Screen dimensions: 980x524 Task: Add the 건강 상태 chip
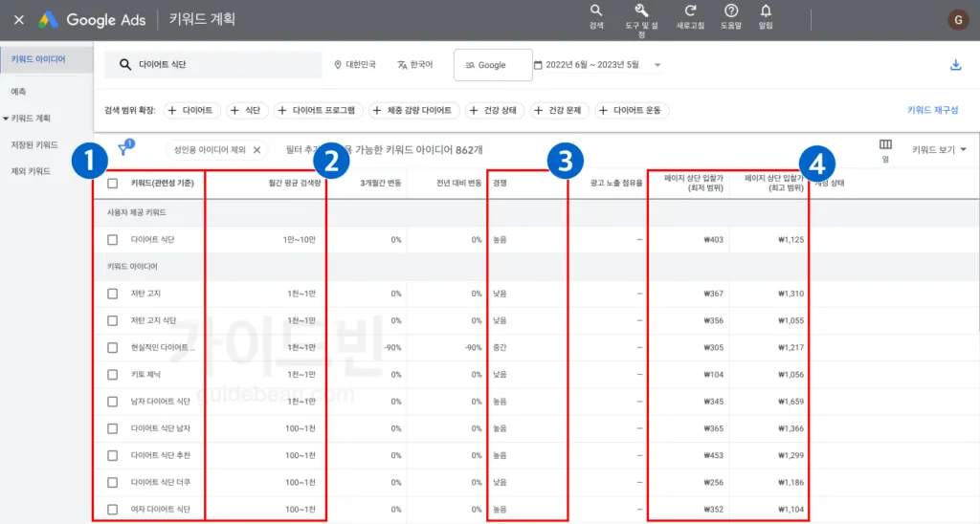pyautogui.click(x=495, y=111)
